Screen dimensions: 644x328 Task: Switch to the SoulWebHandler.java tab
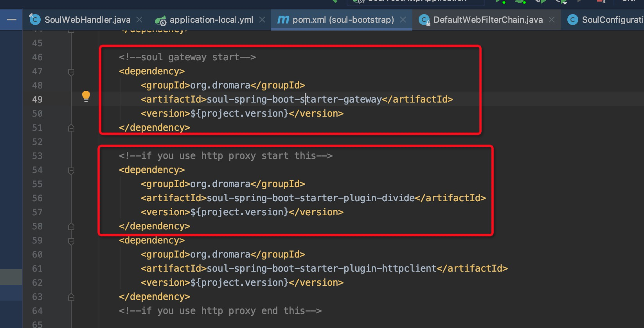pos(80,20)
